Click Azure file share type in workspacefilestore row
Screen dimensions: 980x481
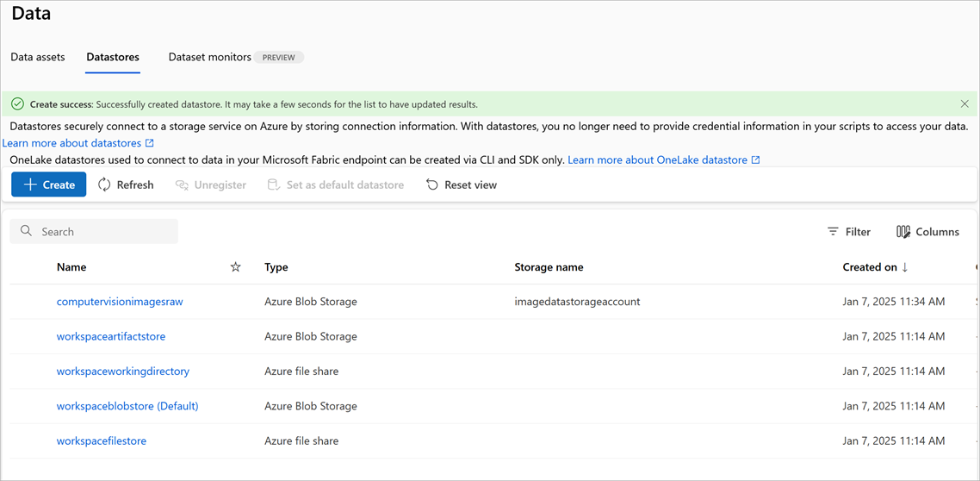[301, 441]
